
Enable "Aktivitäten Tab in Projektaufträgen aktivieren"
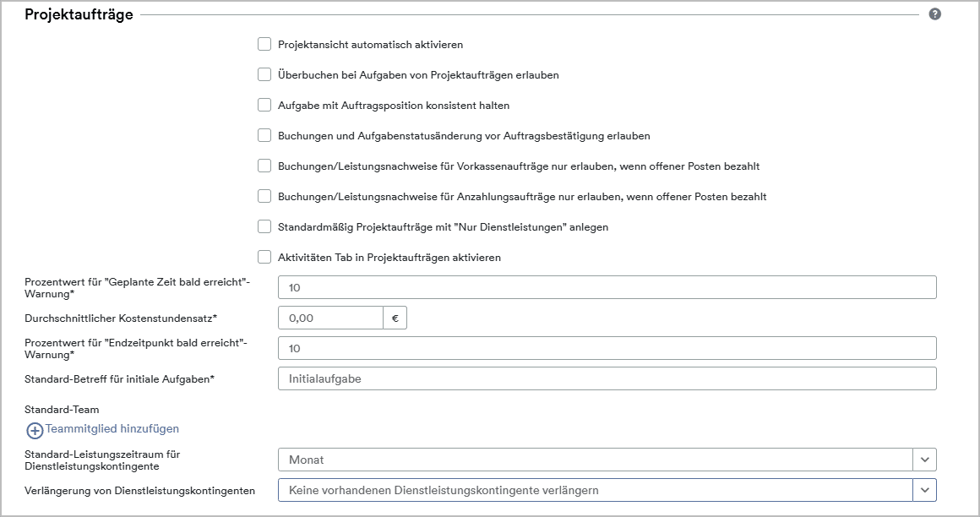click(x=264, y=257)
